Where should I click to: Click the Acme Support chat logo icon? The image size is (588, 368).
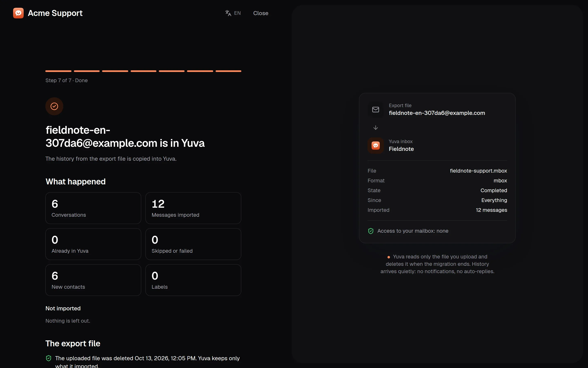pyautogui.click(x=18, y=13)
